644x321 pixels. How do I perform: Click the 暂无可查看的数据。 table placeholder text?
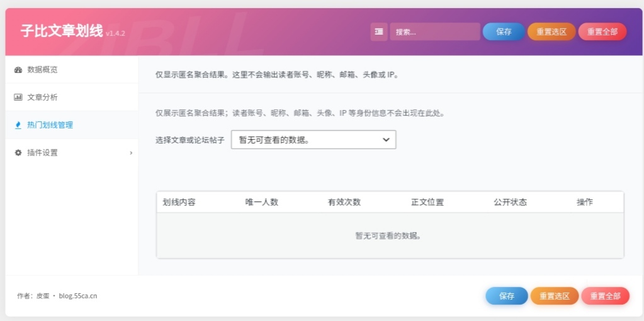click(x=388, y=236)
